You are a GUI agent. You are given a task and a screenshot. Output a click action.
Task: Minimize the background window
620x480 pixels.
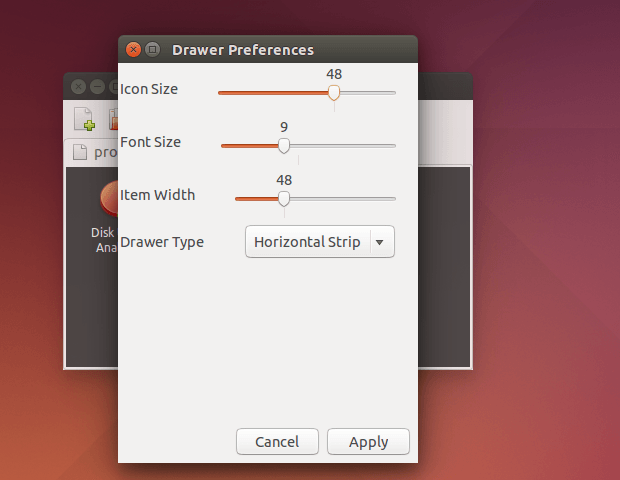point(97,86)
